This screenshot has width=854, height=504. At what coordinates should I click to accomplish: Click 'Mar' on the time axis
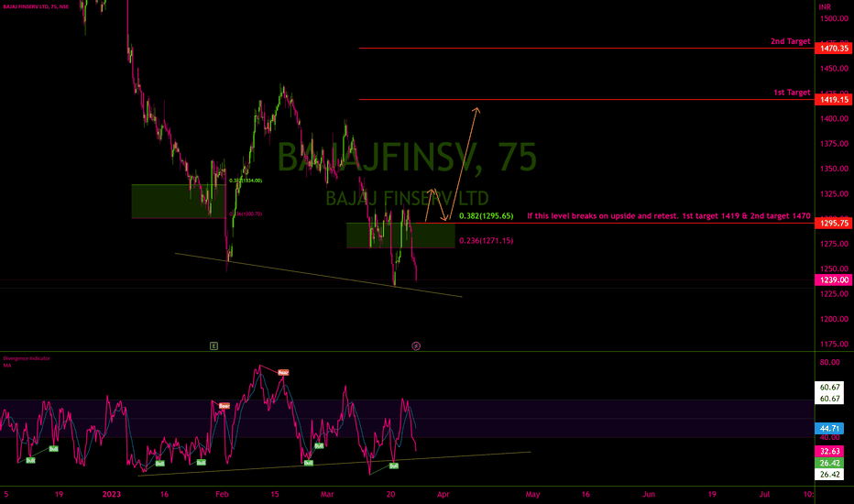[x=327, y=494]
